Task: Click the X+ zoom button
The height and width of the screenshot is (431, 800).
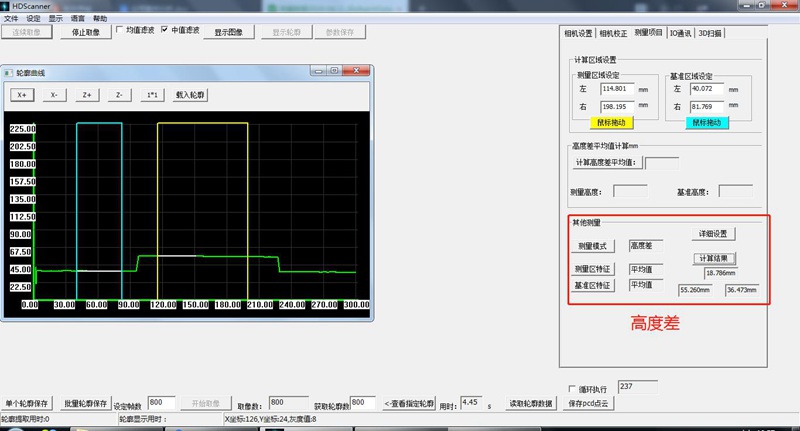Action: click(22, 95)
